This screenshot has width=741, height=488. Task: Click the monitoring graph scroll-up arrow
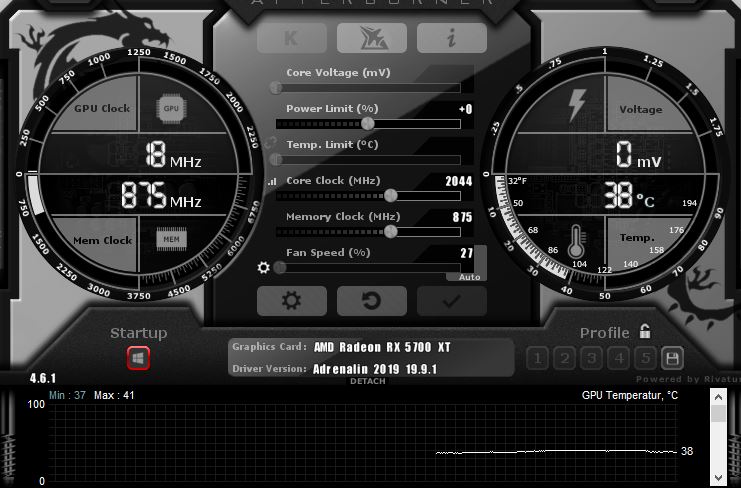[x=718, y=397]
